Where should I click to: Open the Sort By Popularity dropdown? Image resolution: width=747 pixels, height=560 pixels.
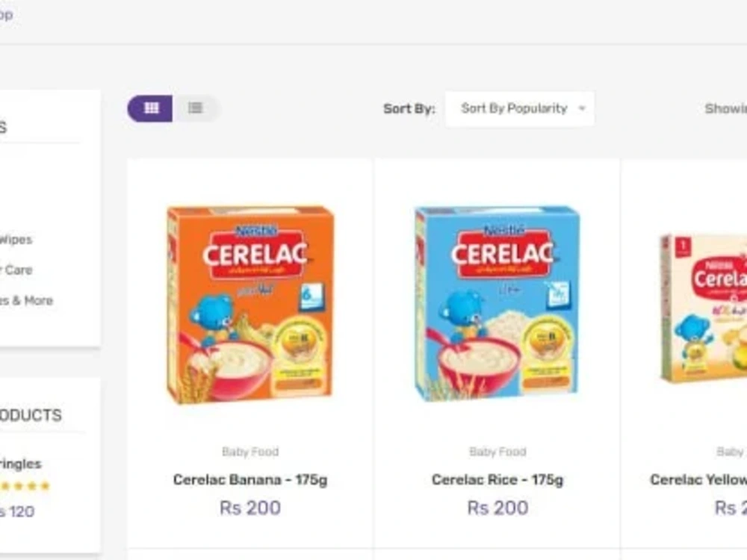pyautogui.click(x=520, y=109)
